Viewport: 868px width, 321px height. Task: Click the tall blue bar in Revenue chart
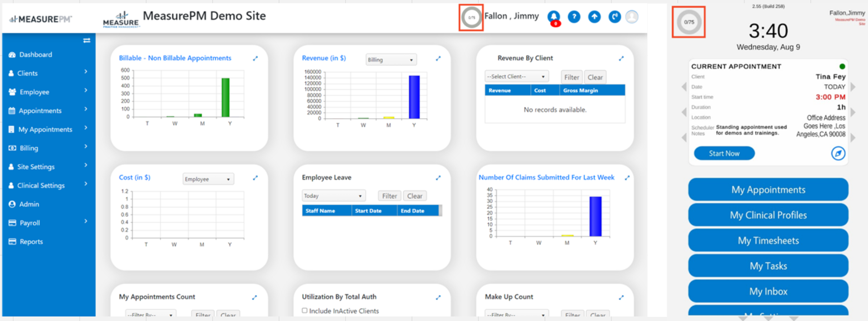tap(414, 97)
